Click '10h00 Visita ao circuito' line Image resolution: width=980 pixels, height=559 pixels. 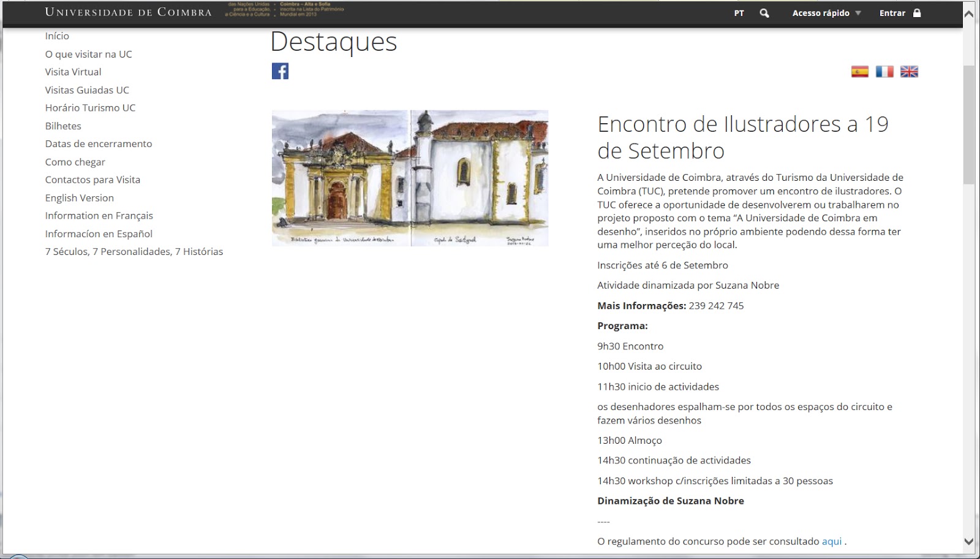649,367
